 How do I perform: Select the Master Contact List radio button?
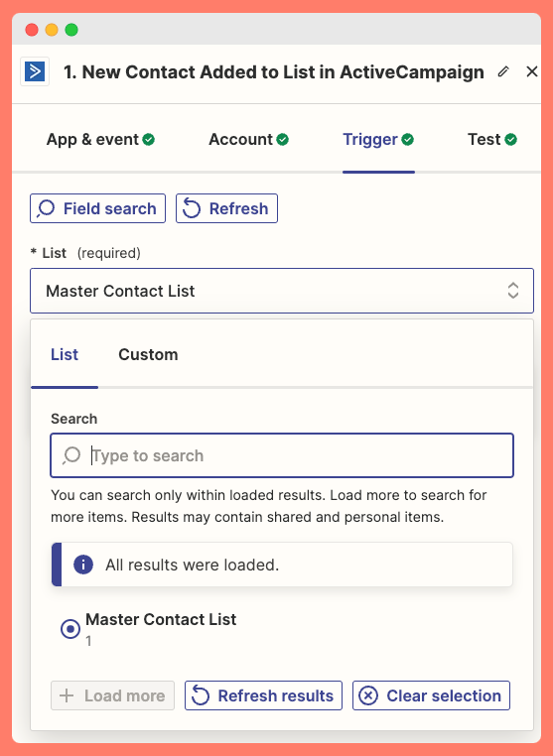pos(70,629)
